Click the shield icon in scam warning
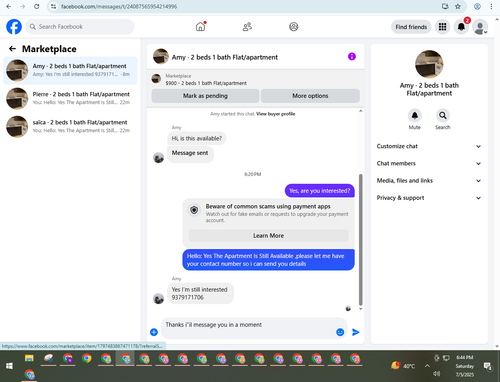The width and height of the screenshot is (500, 382). pyautogui.click(x=194, y=210)
